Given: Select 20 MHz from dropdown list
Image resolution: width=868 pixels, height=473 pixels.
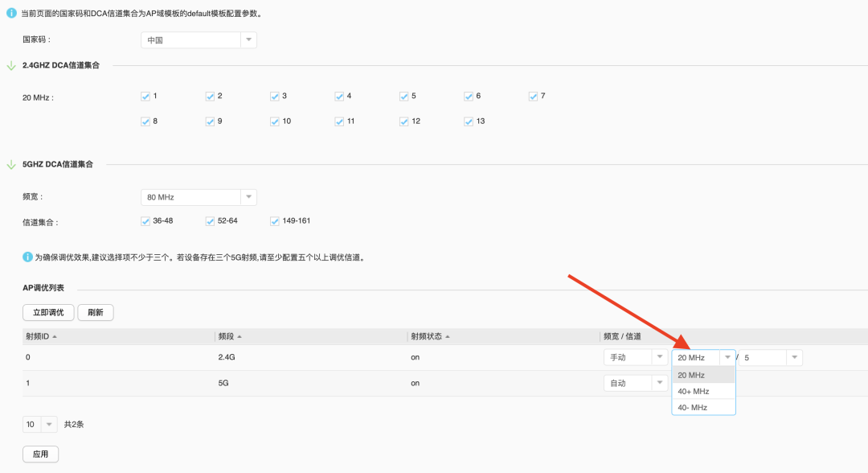Looking at the screenshot, I should (x=703, y=375).
